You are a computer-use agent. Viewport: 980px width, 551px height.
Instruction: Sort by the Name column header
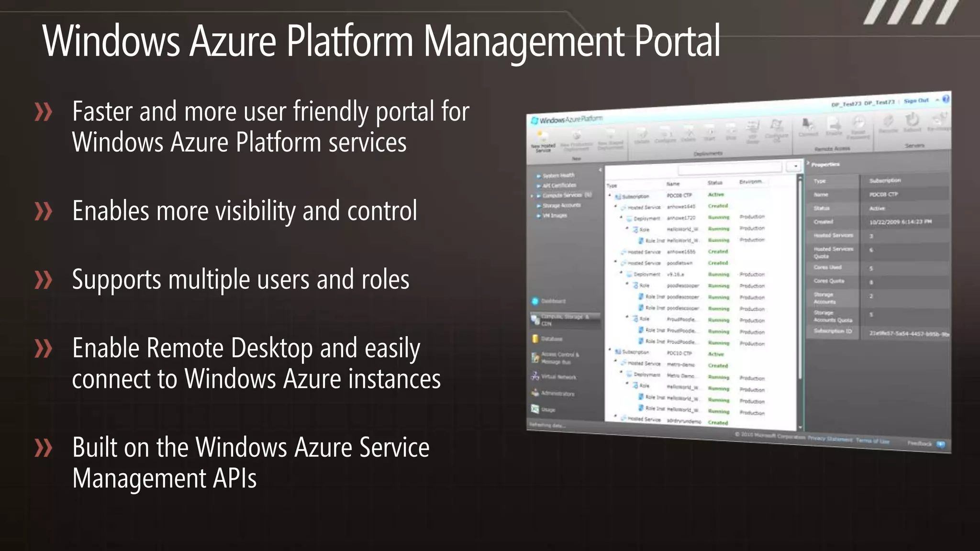(673, 184)
